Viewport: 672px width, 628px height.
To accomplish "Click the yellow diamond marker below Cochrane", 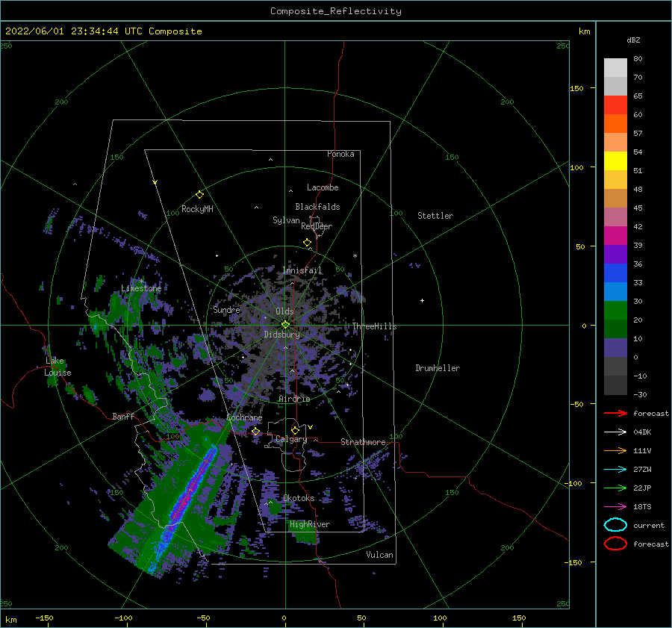I will [256, 432].
